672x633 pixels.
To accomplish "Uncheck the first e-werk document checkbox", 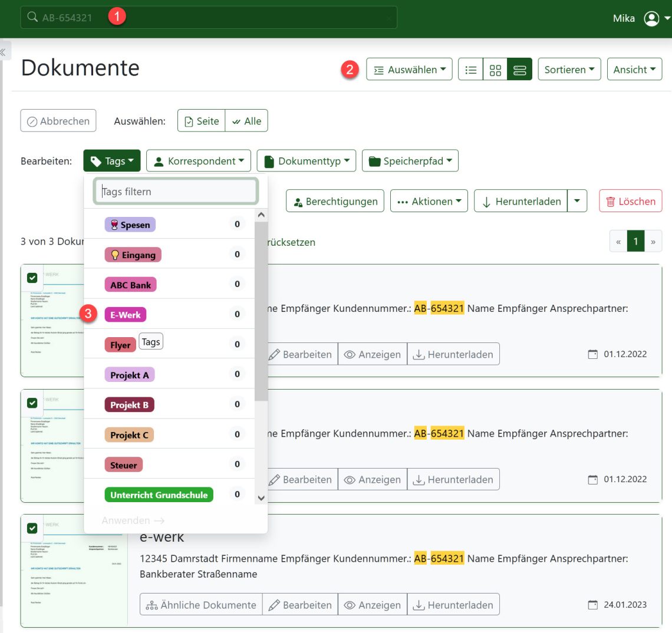I will pyautogui.click(x=32, y=277).
